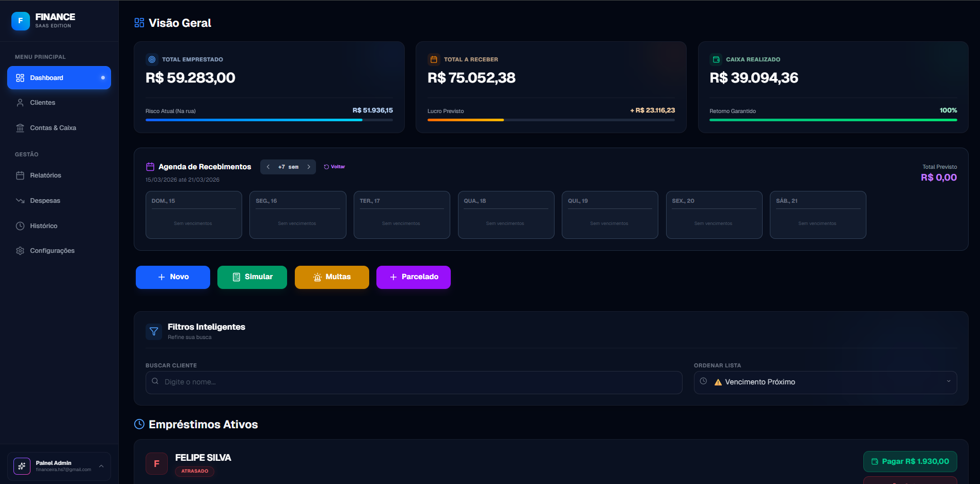Click the Voltar reset link

[335, 167]
